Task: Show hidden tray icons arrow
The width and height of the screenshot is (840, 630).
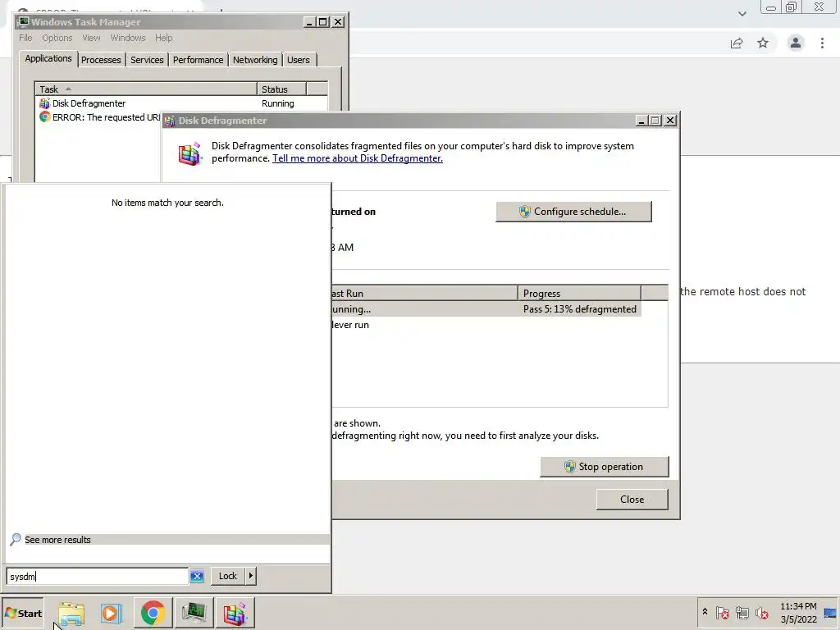Action: (705, 612)
